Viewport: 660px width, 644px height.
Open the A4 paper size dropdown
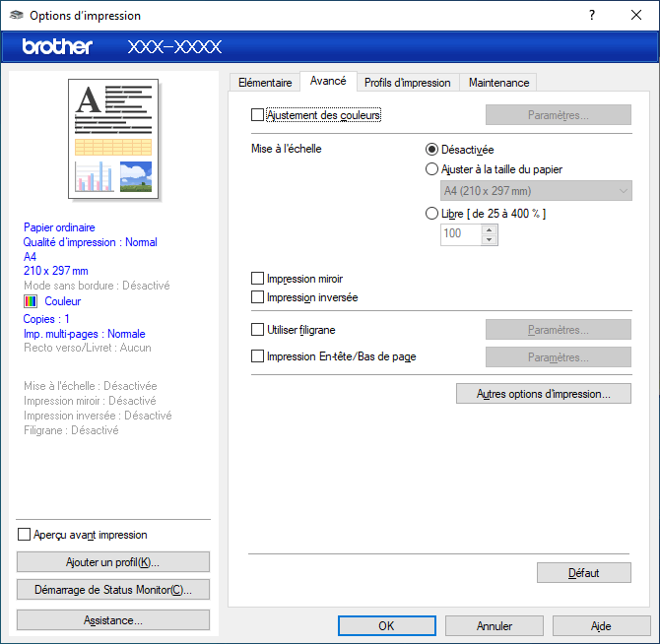(536, 191)
